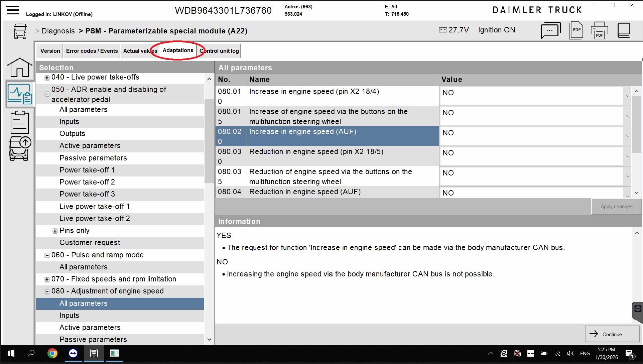
Task: Click the vehicle upload sidebar icon
Action: (x=20, y=149)
